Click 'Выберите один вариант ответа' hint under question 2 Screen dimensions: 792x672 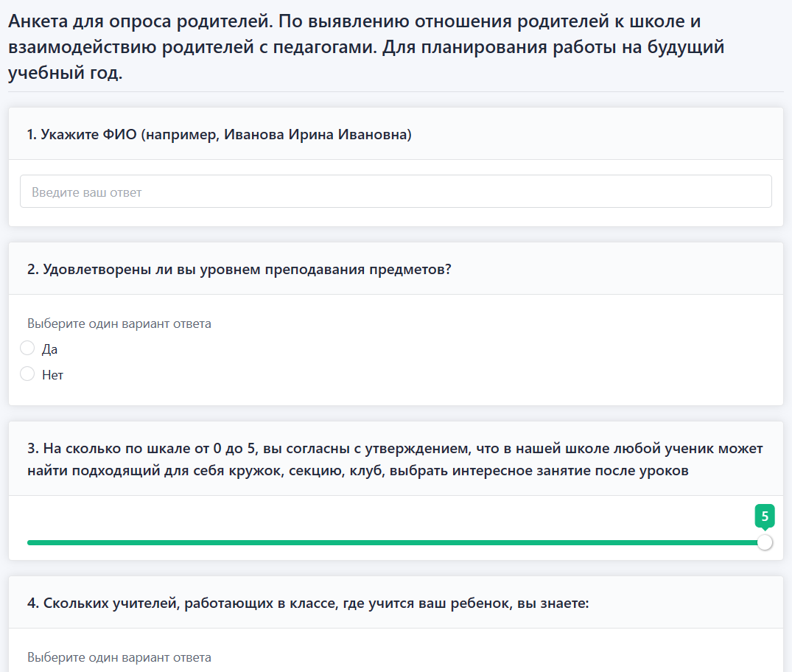(x=119, y=323)
